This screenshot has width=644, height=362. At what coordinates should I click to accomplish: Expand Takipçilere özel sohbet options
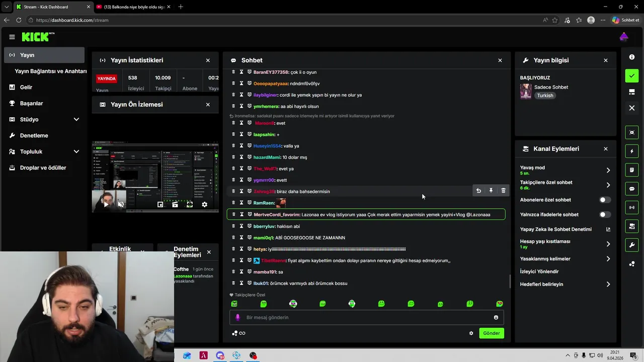pyautogui.click(x=608, y=185)
